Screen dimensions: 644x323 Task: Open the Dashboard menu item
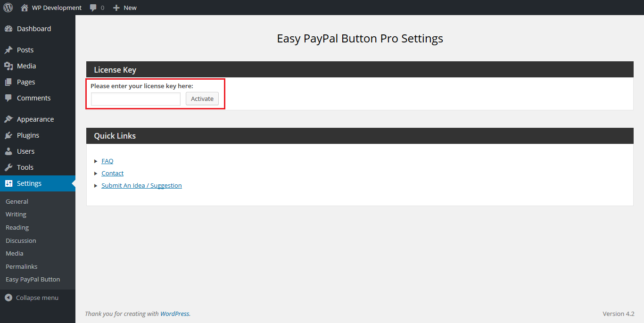[x=38, y=29]
